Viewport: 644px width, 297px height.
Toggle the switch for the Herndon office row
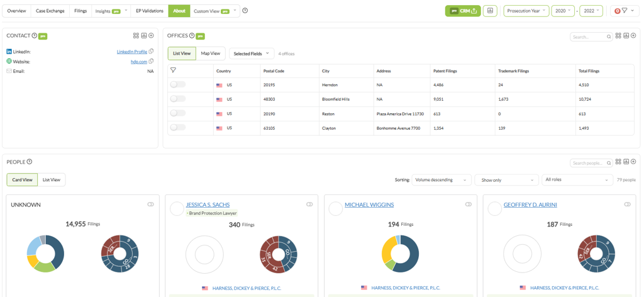coord(178,84)
